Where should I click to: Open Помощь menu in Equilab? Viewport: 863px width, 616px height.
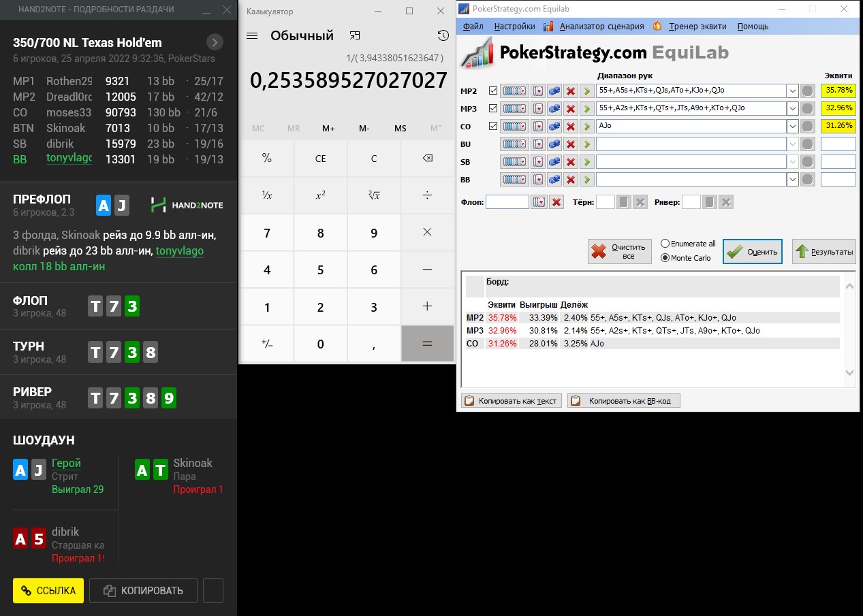(x=753, y=27)
